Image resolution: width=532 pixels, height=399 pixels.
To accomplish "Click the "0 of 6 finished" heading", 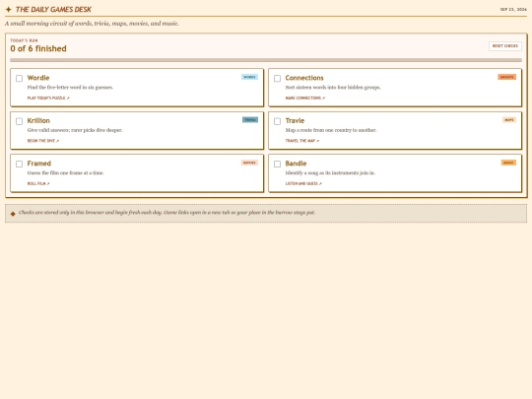I will (38, 48).
